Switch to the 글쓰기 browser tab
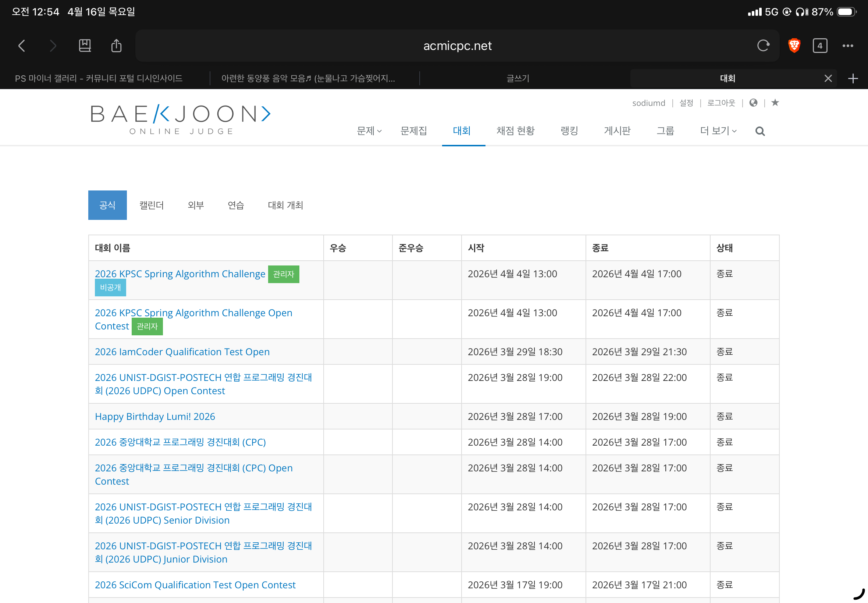The height and width of the screenshot is (603, 868). tap(518, 79)
